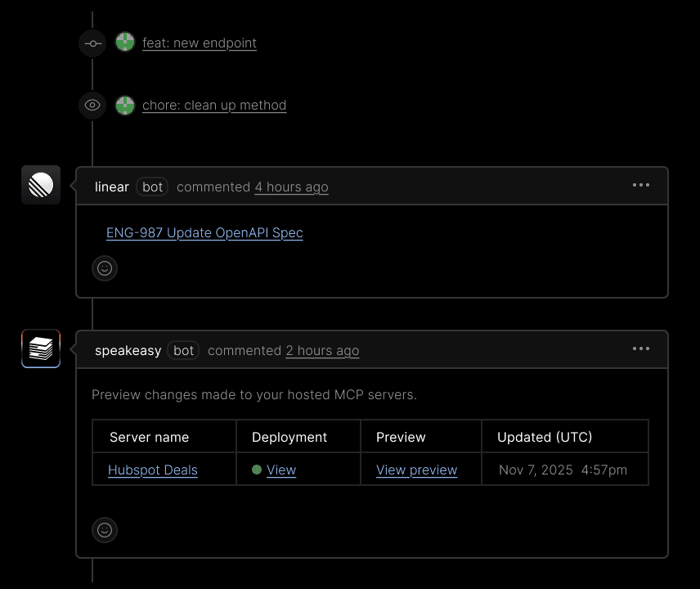Open the linear bot avatar
Viewport: 700px width, 589px height.
[41, 185]
